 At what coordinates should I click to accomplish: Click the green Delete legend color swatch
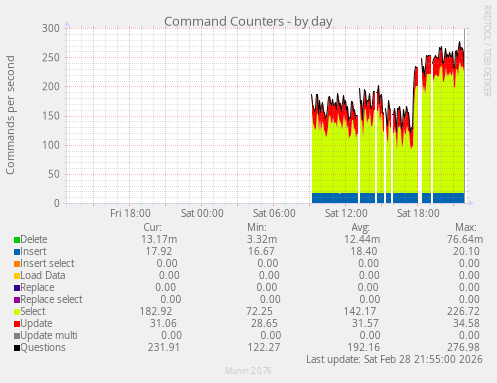click(17, 240)
